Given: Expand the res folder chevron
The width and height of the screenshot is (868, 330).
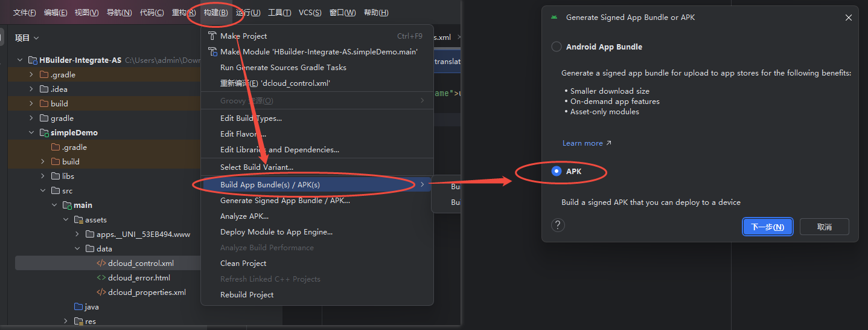Looking at the screenshot, I should [66, 321].
